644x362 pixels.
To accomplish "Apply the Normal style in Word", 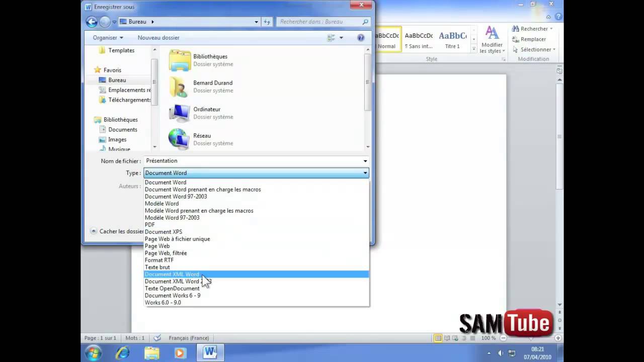I will [388, 39].
